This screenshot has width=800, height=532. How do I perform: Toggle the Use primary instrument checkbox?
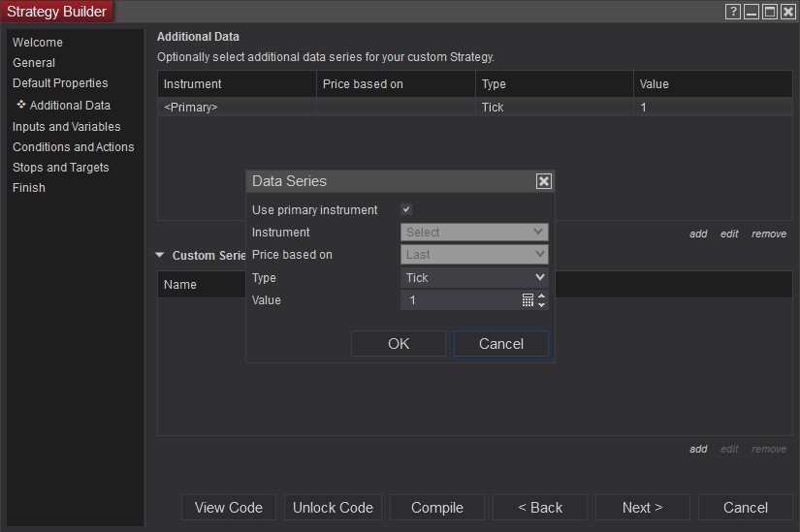tap(406, 209)
